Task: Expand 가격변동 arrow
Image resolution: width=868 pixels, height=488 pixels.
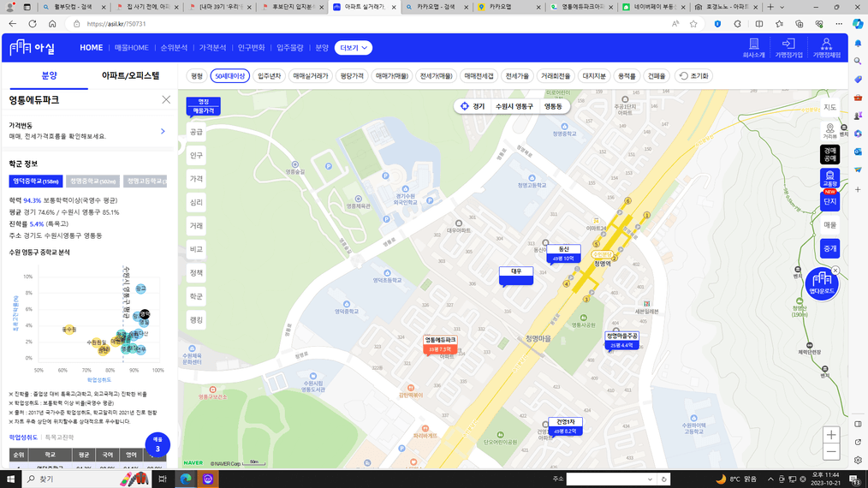Action: [x=163, y=131]
